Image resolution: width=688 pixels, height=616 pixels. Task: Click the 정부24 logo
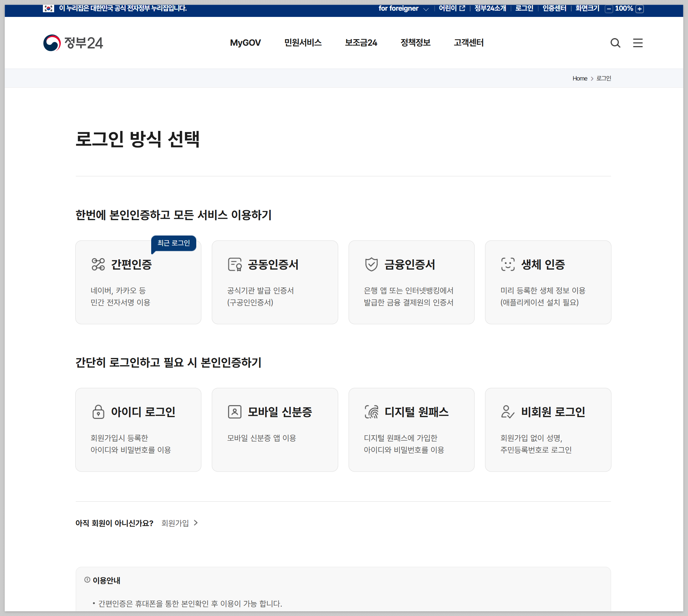point(73,43)
